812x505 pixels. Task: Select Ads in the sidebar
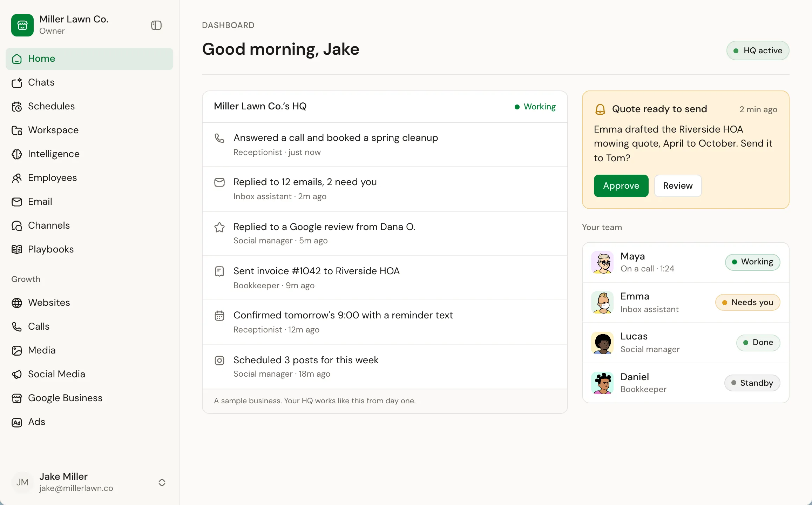point(89,422)
